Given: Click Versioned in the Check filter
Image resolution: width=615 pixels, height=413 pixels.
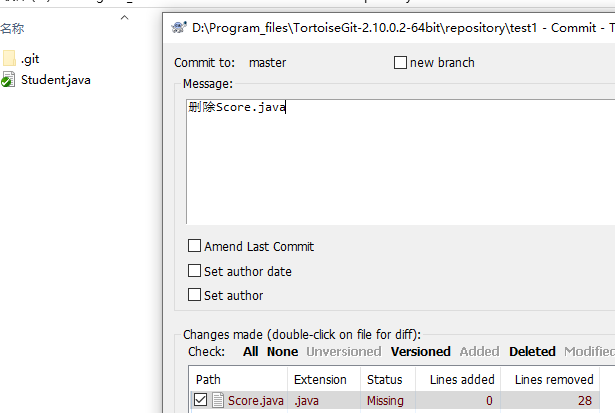Looking at the screenshot, I should [x=420, y=351].
